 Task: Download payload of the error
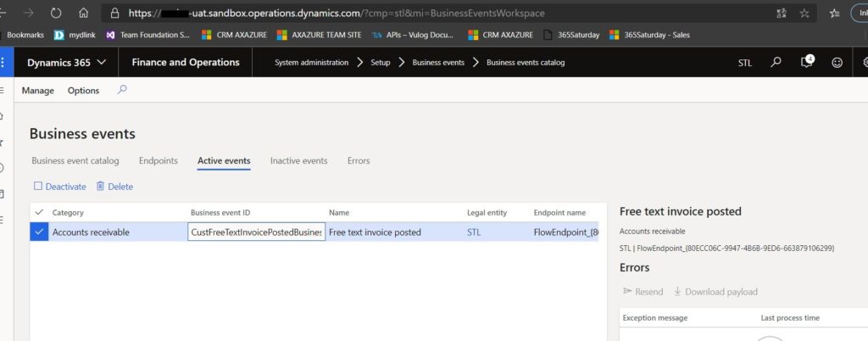[715, 292]
